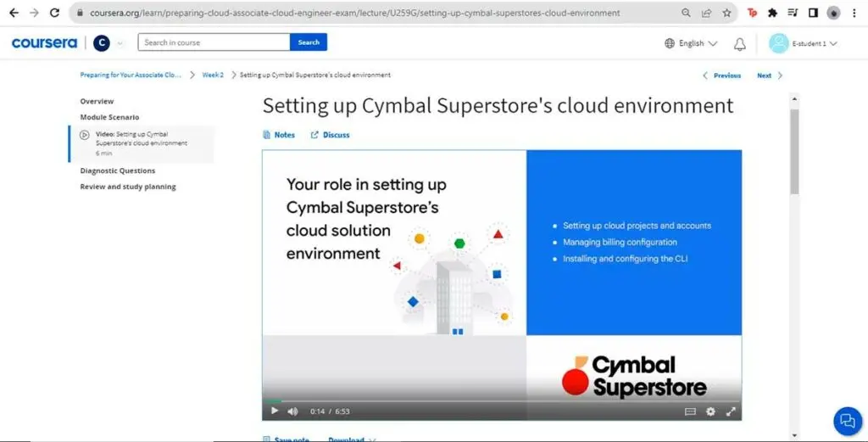Play the video with the play button
The height and width of the screenshot is (442, 868).
point(275,411)
